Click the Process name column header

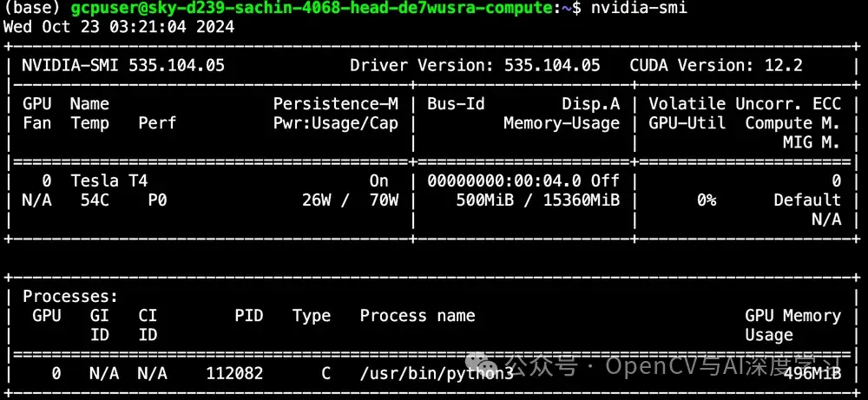click(418, 316)
